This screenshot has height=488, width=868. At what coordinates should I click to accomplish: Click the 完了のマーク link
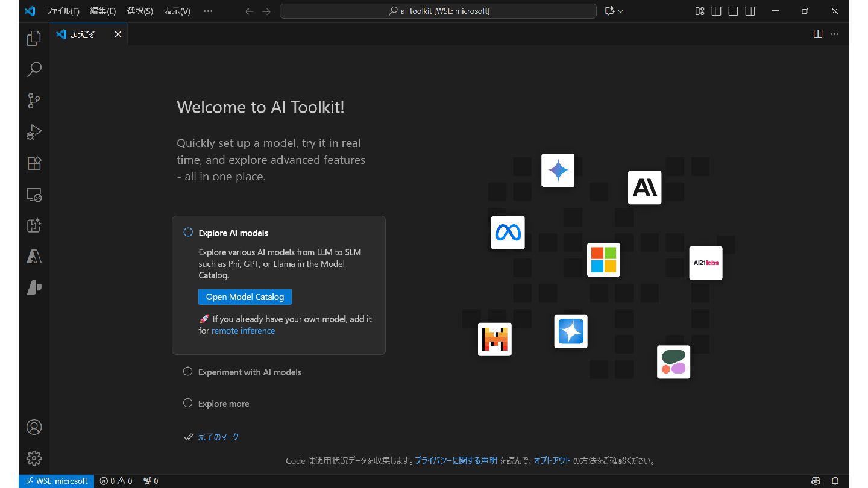tap(218, 437)
